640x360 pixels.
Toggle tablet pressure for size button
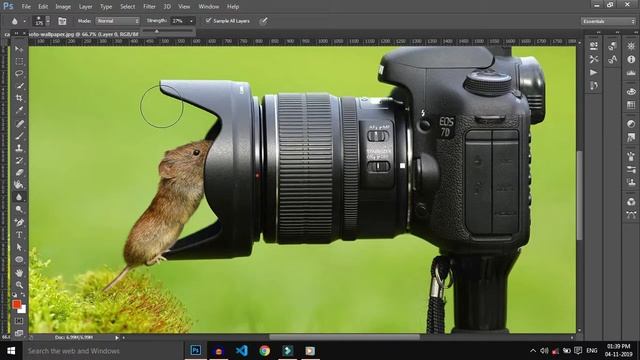pos(264,21)
